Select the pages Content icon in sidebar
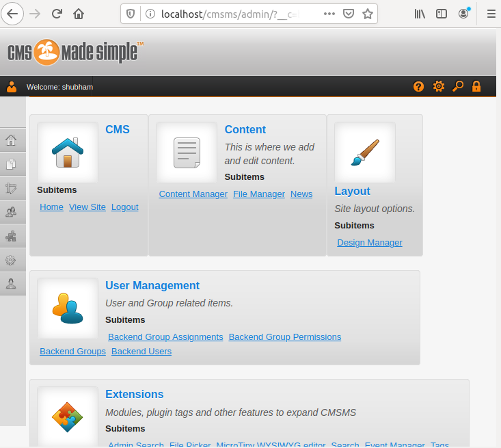 11,164
